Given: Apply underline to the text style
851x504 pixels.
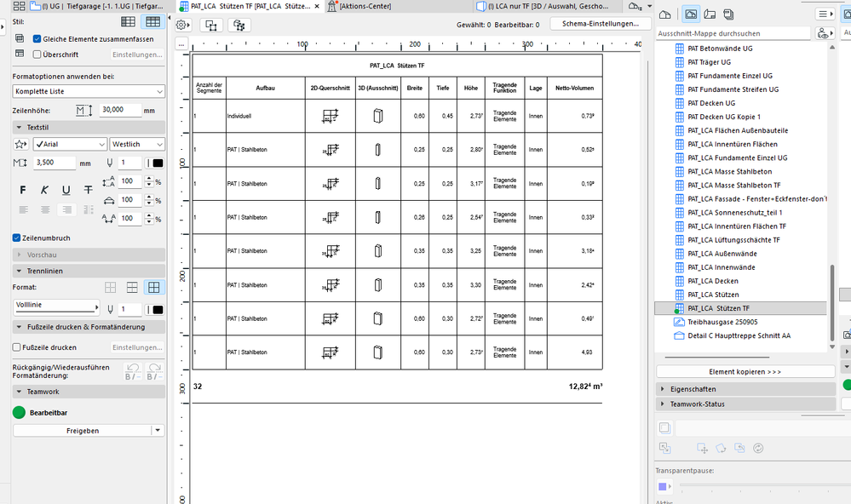Looking at the screenshot, I should tap(66, 190).
